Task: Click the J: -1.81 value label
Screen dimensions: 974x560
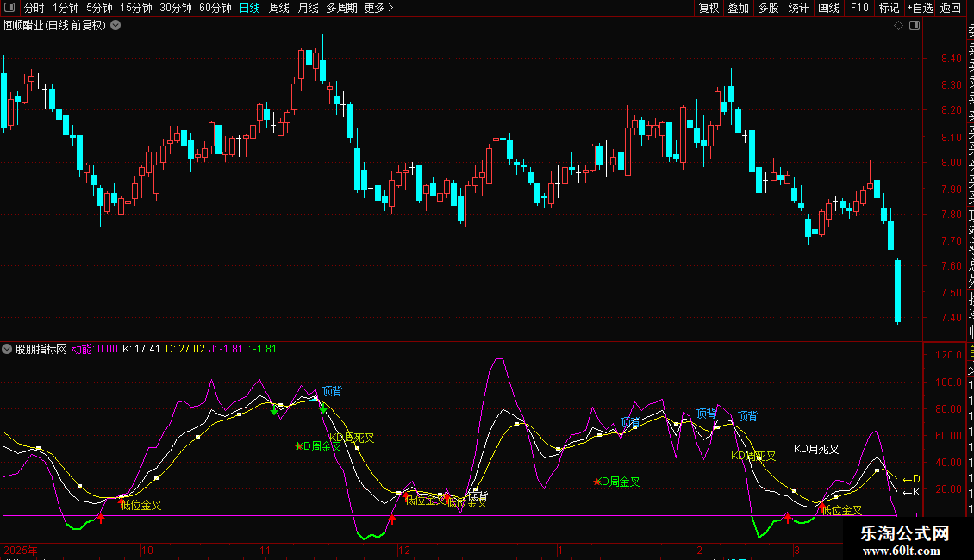Action: point(226,349)
